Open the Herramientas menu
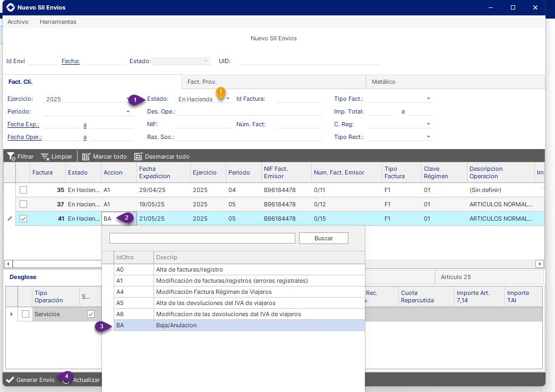The height and width of the screenshot is (392, 555). (58, 22)
